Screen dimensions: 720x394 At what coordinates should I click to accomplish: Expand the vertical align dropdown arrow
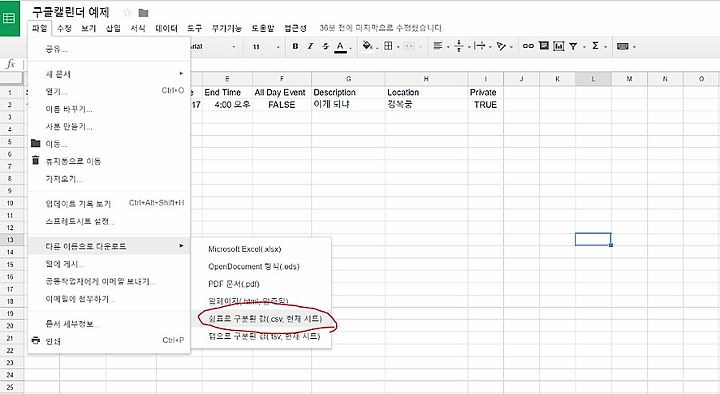[469, 46]
